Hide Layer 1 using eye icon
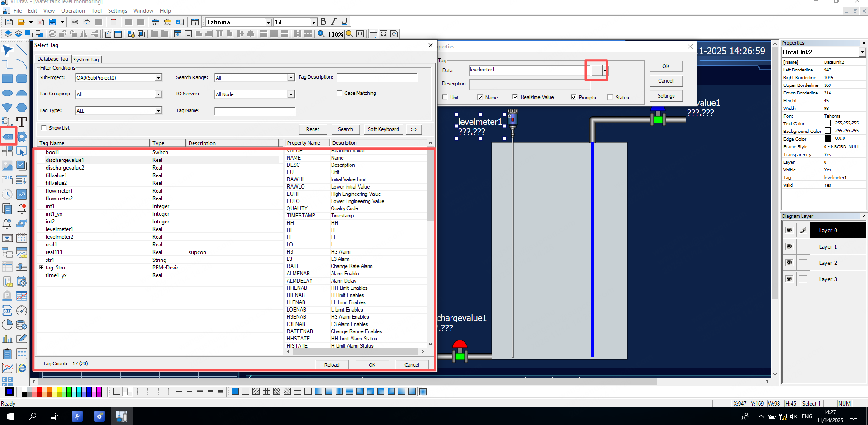Viewport: 868px width, 425px height. [789, 246]
